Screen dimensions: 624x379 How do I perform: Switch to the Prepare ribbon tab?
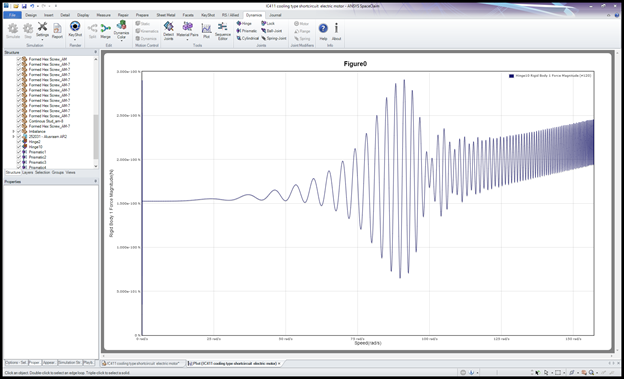pos(142,15)
